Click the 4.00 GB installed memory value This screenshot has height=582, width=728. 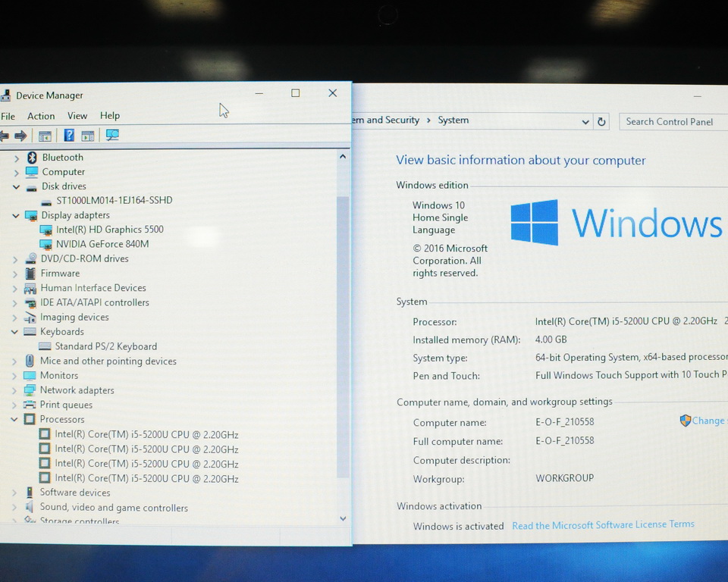(551, 339)
